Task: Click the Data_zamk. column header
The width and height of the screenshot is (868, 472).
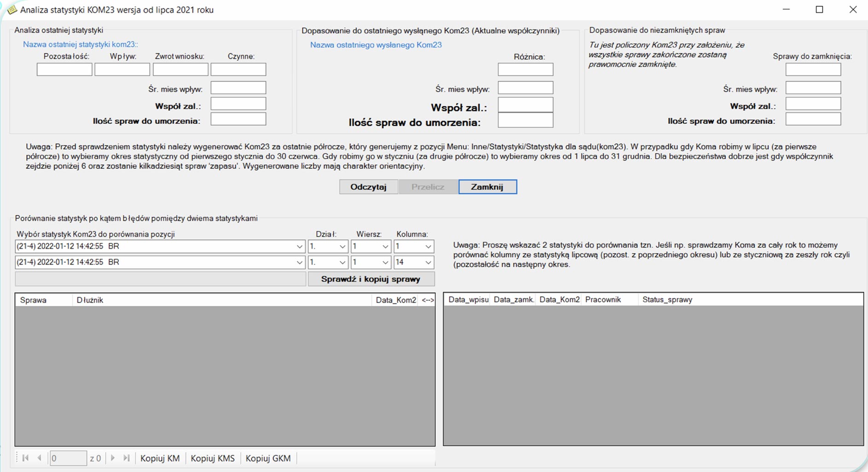Action: click(513, 299)
